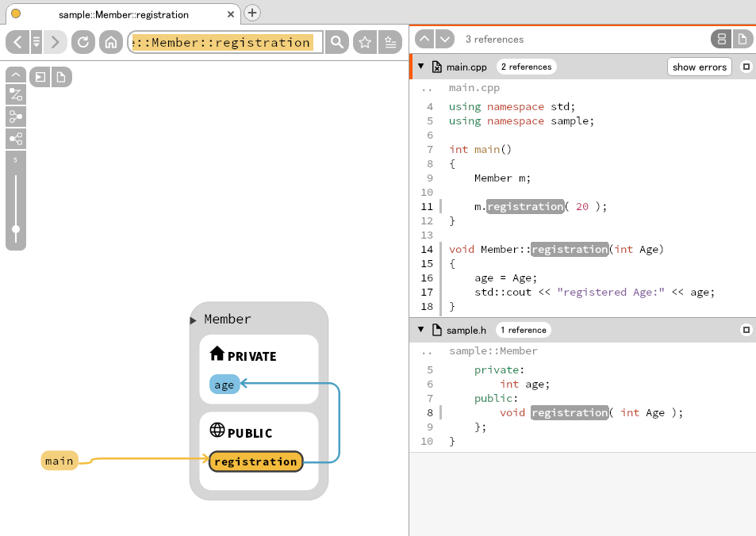Select the custom trail tool icon
The height and width of the screenshot is (536, 756).
tap(15, 94)
